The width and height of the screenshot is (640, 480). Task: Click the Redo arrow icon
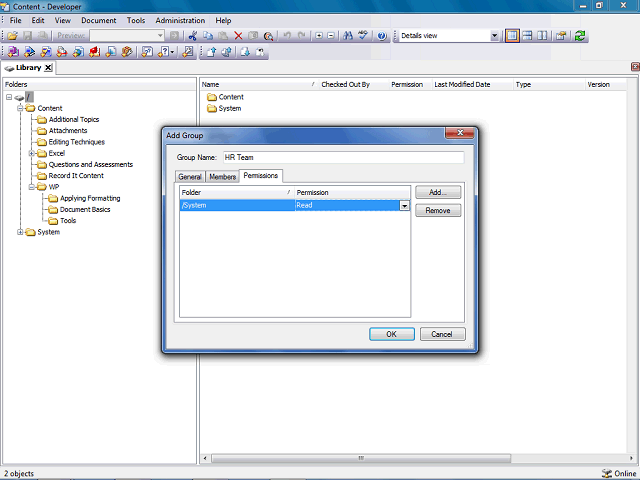click(x=302, y=36)
